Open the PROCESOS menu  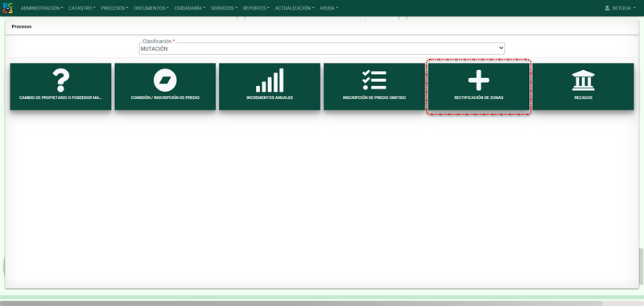click(x=114, y=8)
